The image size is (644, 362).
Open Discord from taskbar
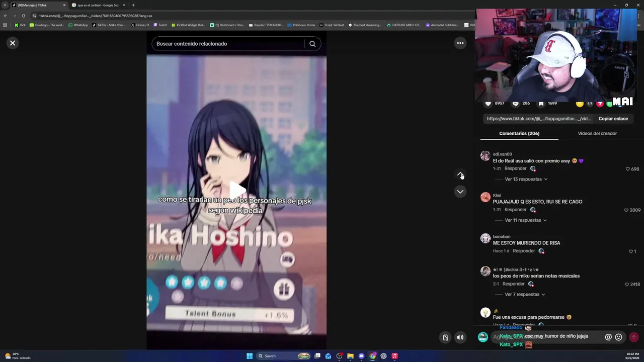361,356
